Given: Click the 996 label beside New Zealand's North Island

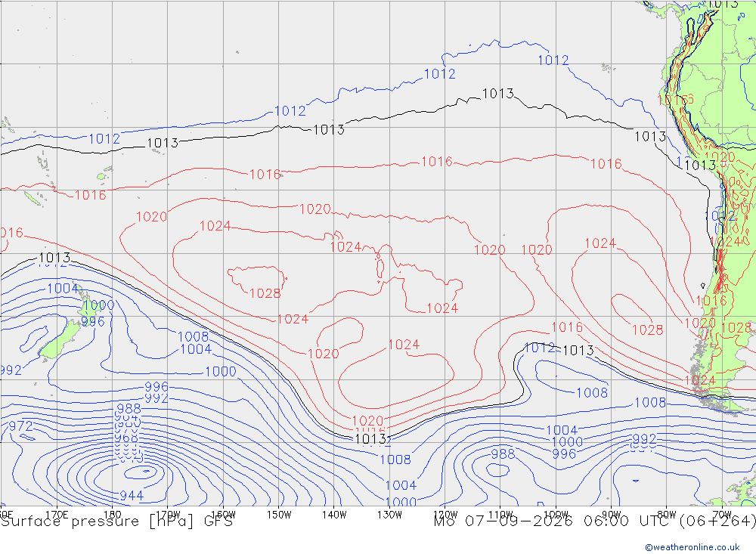Looking at the screenshot, I should click(93, 322).
